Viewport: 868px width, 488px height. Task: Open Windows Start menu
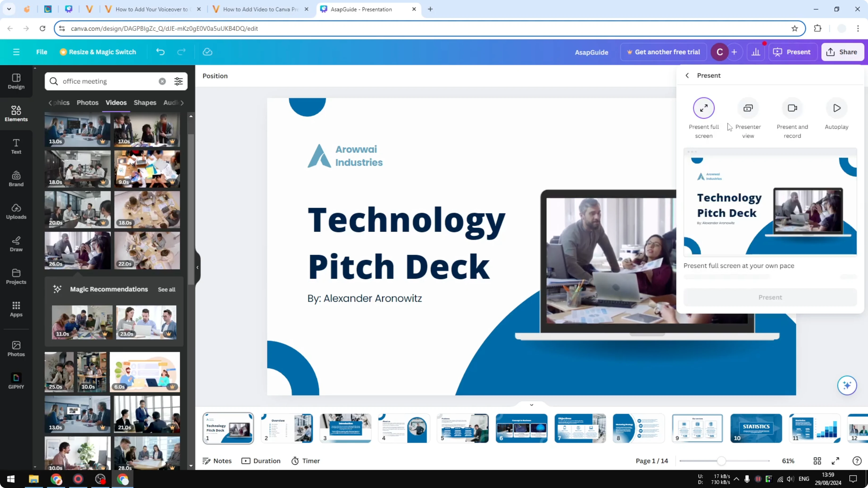(11, 479)
